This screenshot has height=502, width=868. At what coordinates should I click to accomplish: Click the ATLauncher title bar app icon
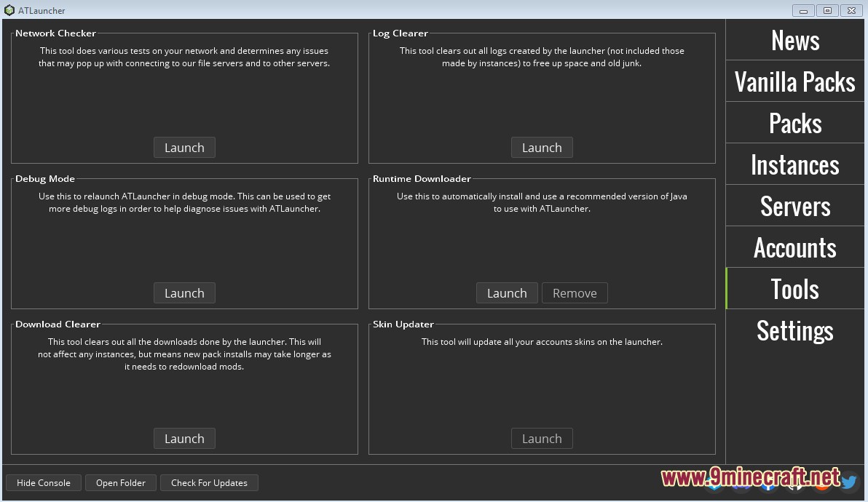9,10
